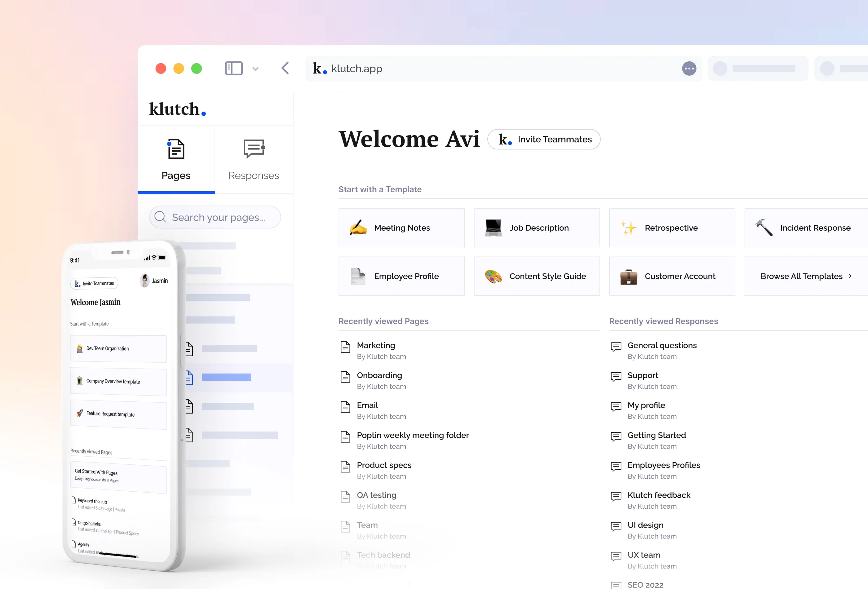Tap Company Overview template on the phone
The height and width of the screenshot is (589, 868).
pos(118,382)
